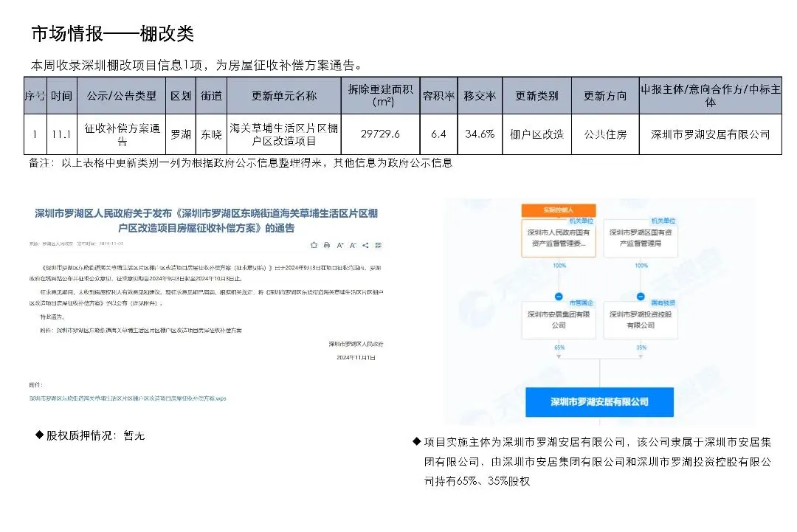Click the 国有独资 tag on the chart
Viewport: 797px width, 532px height.
tap(663, 303)
